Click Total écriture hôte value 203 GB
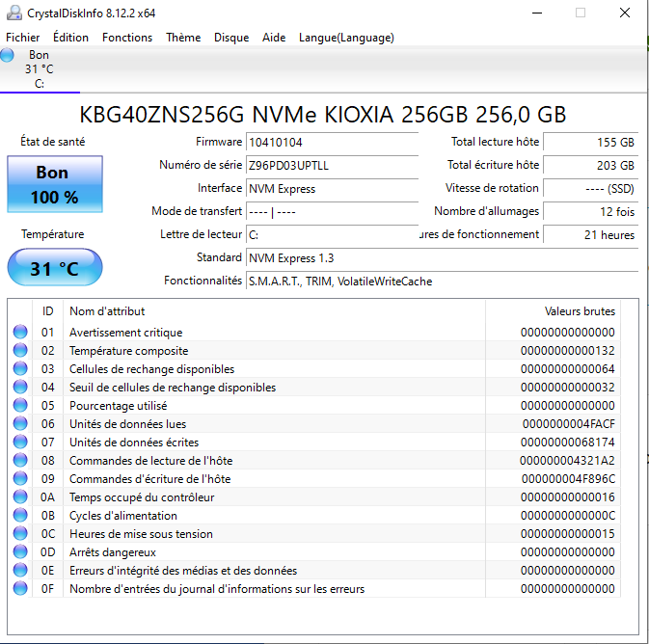Viewport: 649px width, 644px height. 590,166
